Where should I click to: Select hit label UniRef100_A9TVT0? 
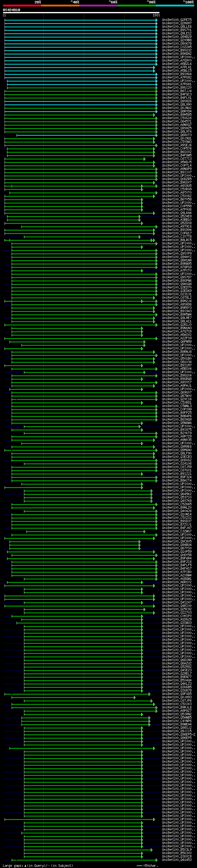pos(177,193)
